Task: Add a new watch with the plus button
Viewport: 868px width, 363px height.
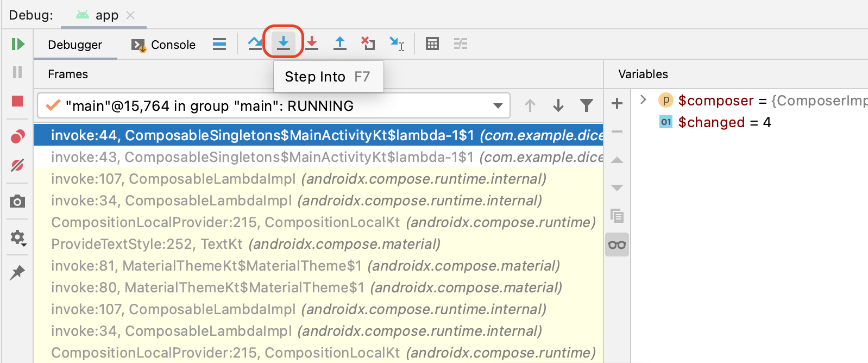Action: (617, 103)
